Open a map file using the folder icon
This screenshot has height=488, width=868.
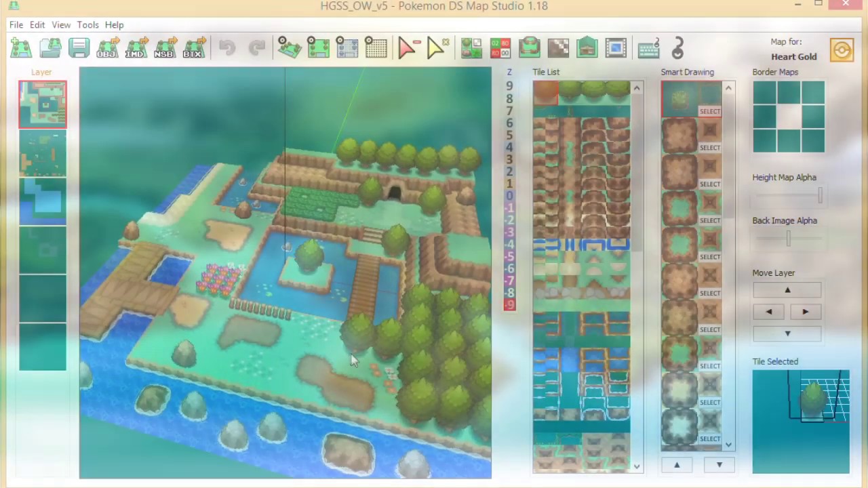pos(50,48)
